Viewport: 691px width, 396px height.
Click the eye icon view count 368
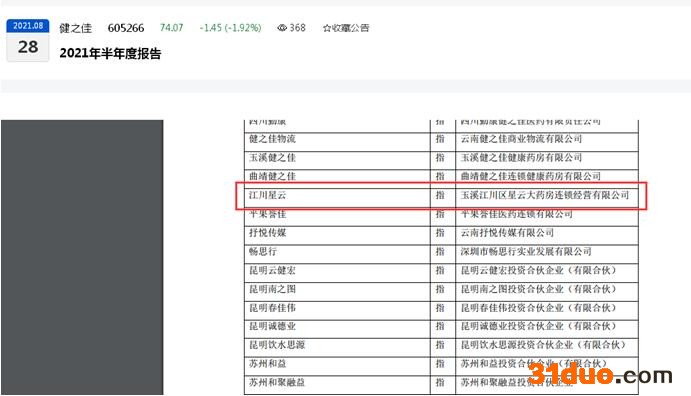pos(291,28)
